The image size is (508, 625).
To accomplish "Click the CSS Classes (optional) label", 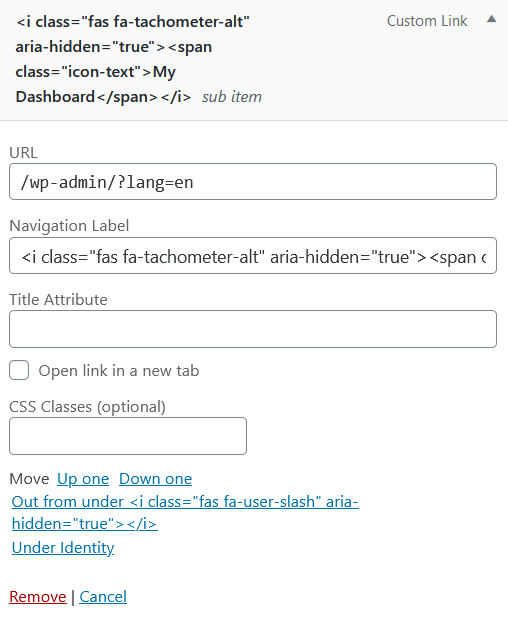I will click(87, 407).
